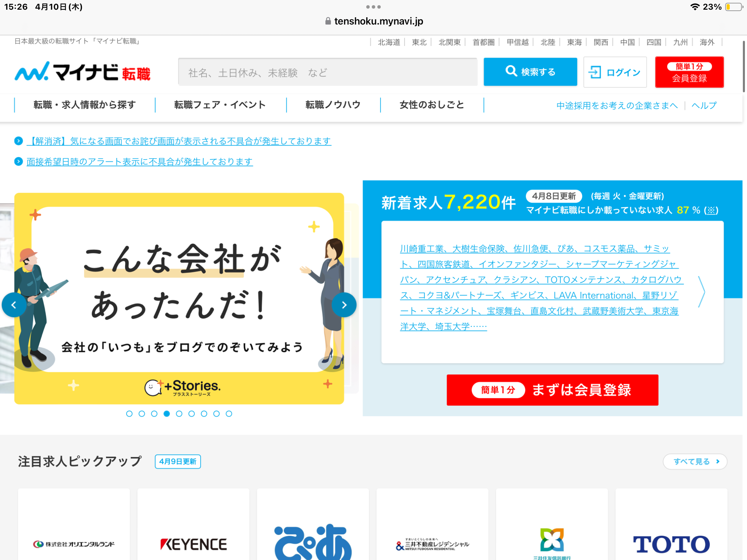This screenshot has width=747, height=560.
Task: Open the TOTO job card
Action: 671,524
